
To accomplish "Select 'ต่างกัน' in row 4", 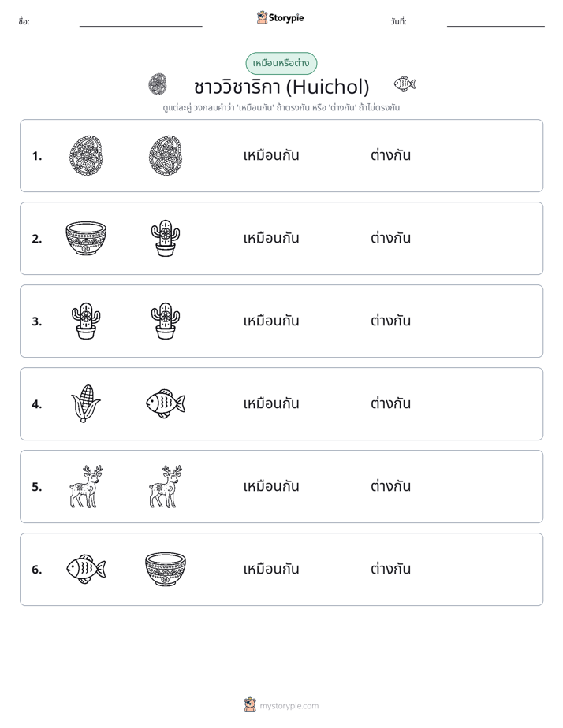I will click(x=390, y=403).
